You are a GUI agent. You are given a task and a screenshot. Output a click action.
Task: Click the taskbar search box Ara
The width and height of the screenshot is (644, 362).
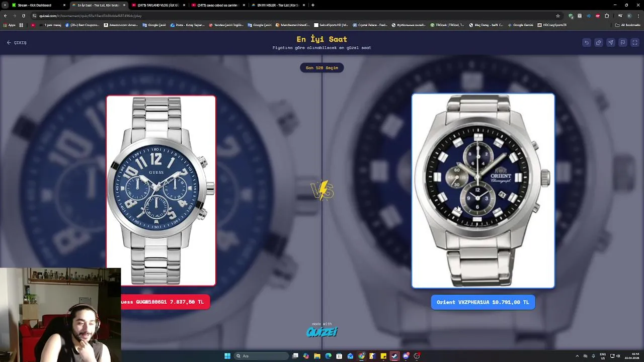pyautogui.click(x=261, y=356)
